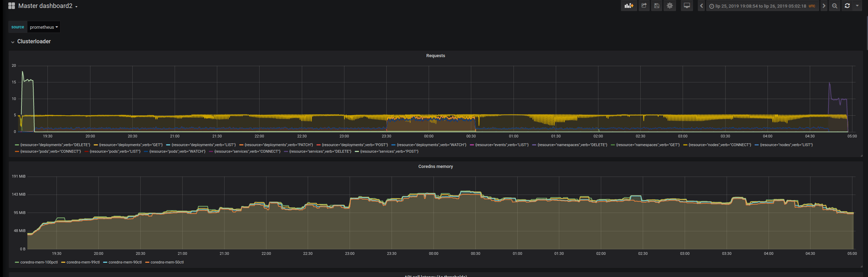Open dashboard settings with the gear icon

pos(670,6)
